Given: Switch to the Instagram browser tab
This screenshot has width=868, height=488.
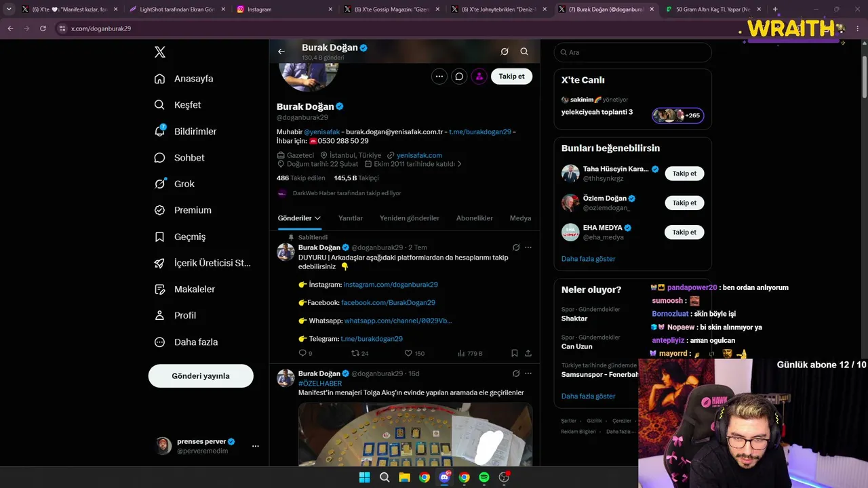Looking at the screenshot, I should (285, 9).
